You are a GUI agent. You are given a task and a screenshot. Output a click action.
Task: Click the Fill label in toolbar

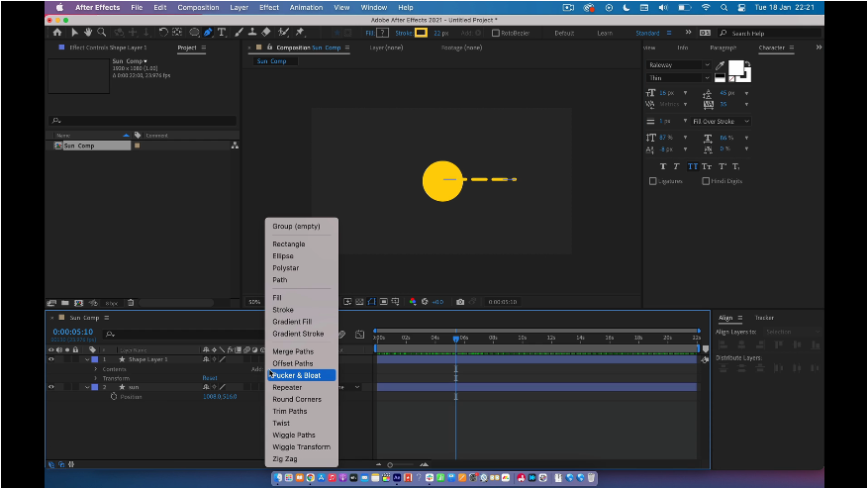click(370, 34)
